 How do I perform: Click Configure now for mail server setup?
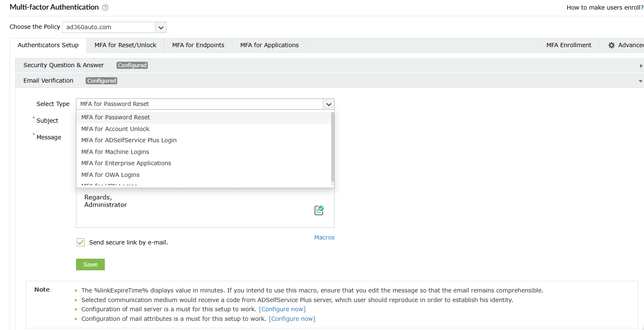point(282,309)
